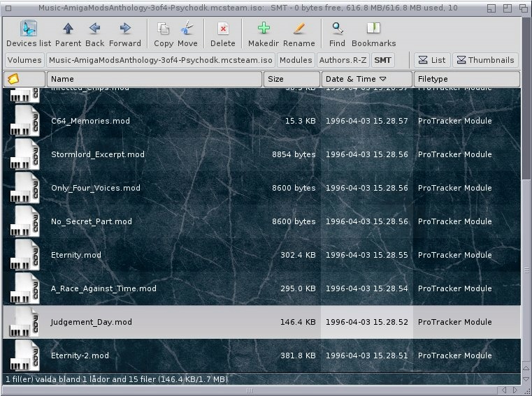This screenshot has height=396, width=532.
Task: Go to Modules path segment
Action: click(x=296, y=60)
